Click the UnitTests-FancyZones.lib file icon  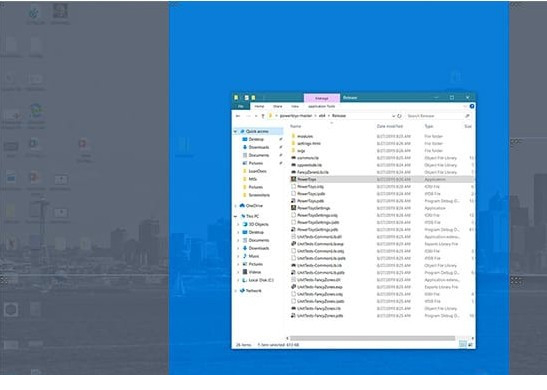pyautogui.click(x=293, y=308)
